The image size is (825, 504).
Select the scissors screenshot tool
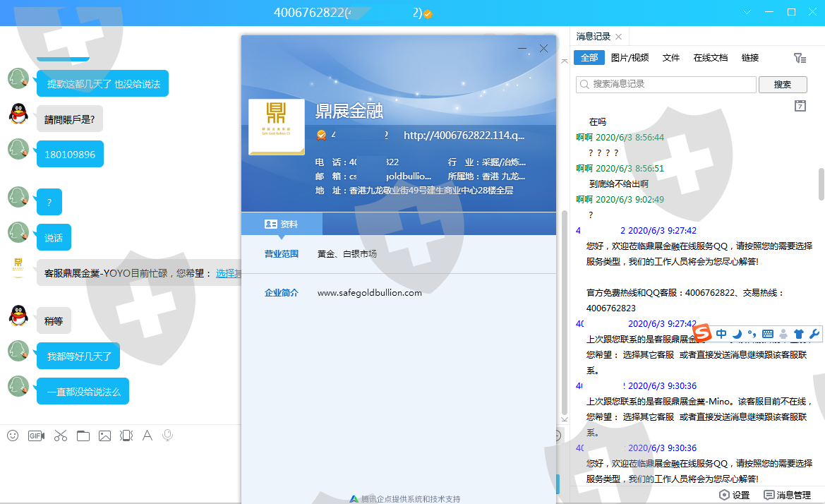coord(60,436)
